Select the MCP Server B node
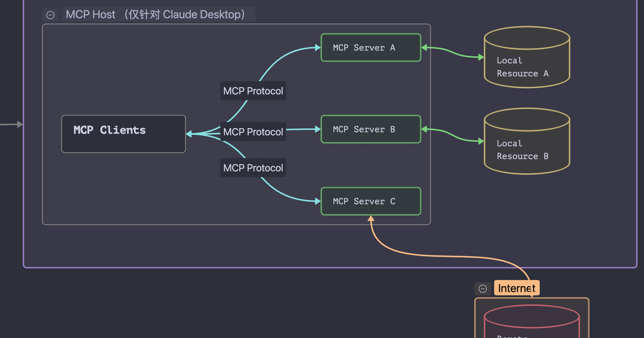Viewport: 644px width, 338px height. coord(371,129)
